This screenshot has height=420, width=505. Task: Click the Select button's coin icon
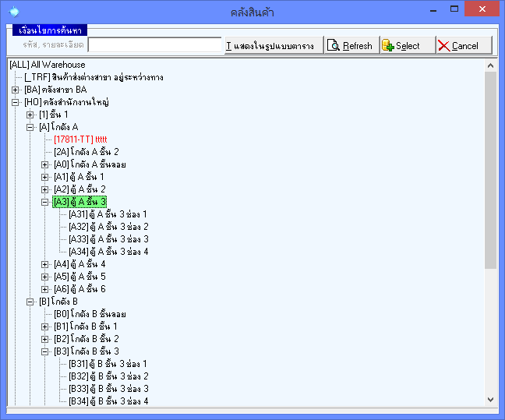point(387,46)
